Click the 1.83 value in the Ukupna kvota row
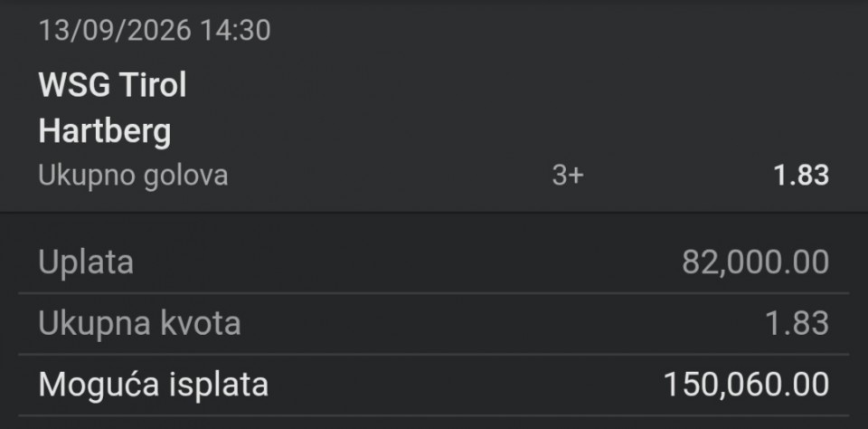Image resolution: width=868 pixels, height=429 pixels. pos(797,323)
